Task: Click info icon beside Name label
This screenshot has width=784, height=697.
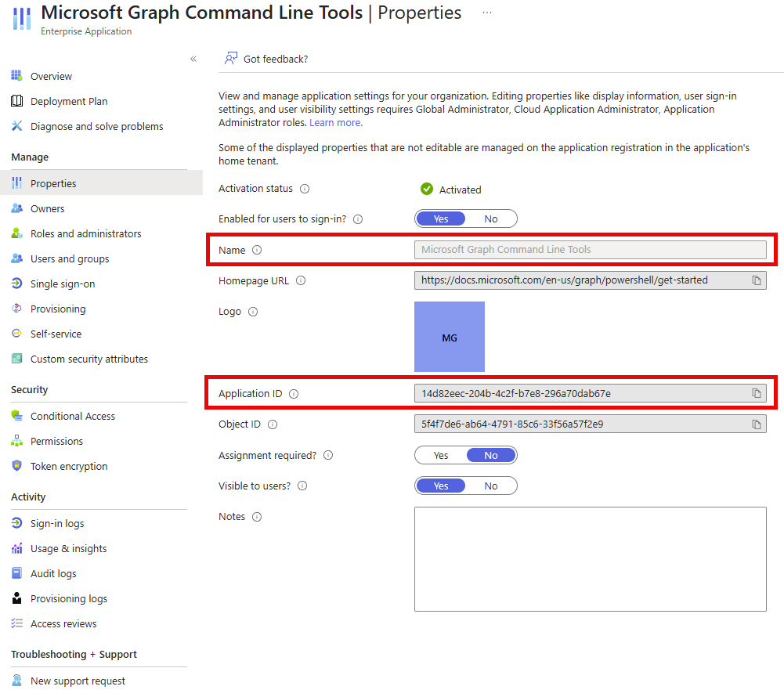Action: click(256, 250)
